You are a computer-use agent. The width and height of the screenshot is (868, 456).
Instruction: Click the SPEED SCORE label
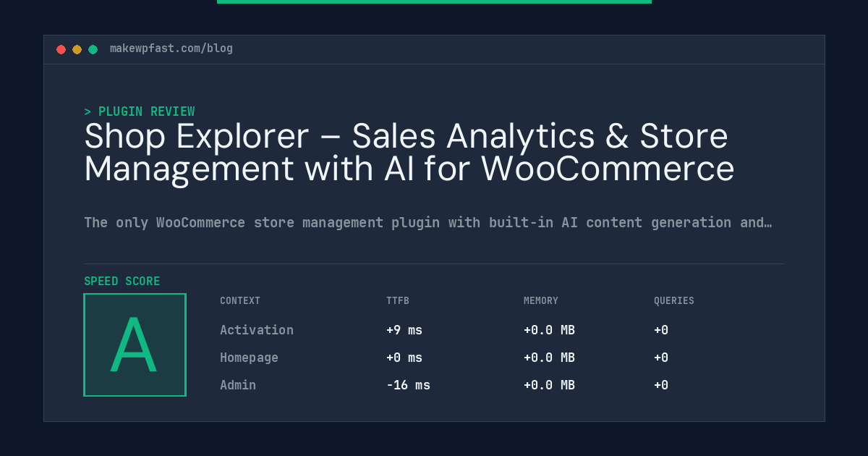tap(122, 282)
